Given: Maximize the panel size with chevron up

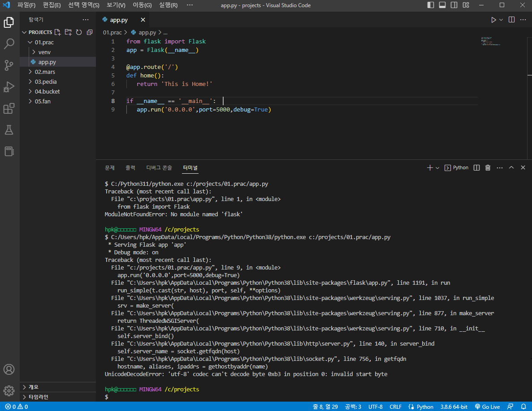Looking at the screenshot, I should pyautogui.click(x=511, y=168).
